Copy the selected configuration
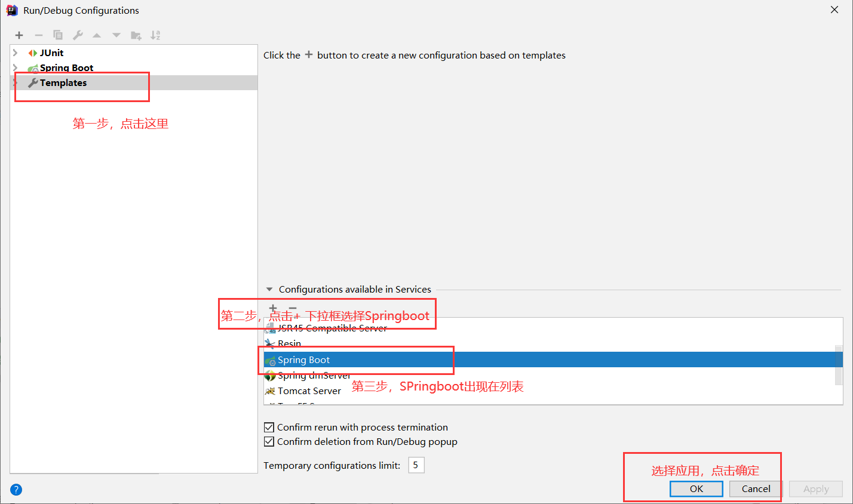 tap(58, 35)
